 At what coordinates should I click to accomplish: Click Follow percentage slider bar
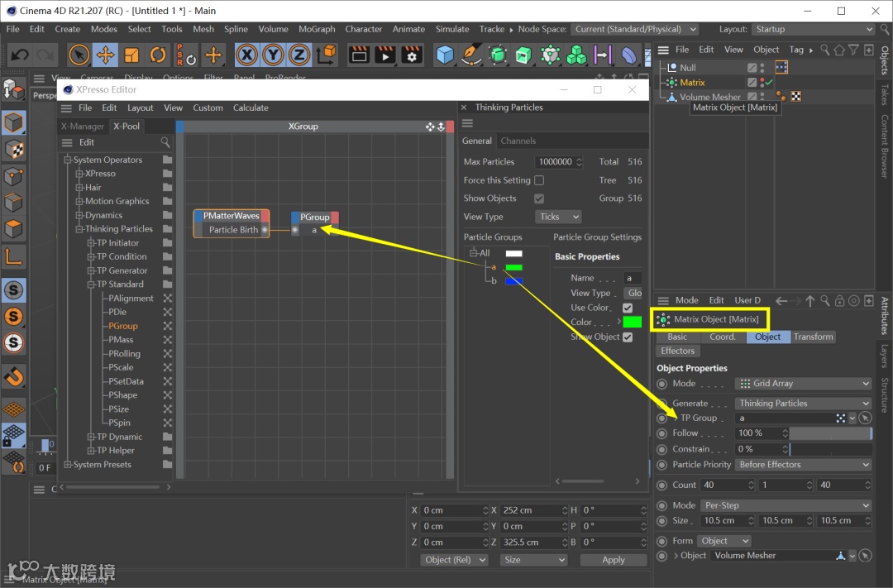(830, 433)
